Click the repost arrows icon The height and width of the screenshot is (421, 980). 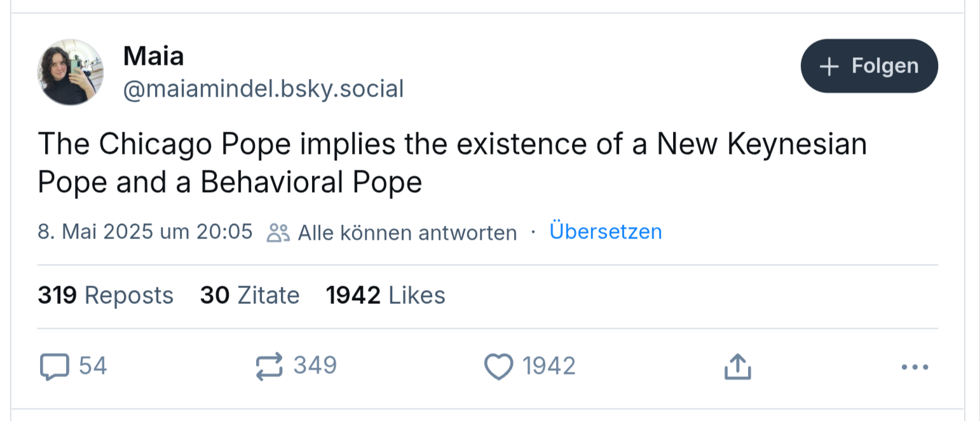pyautogui.click(x=269, y=367)
